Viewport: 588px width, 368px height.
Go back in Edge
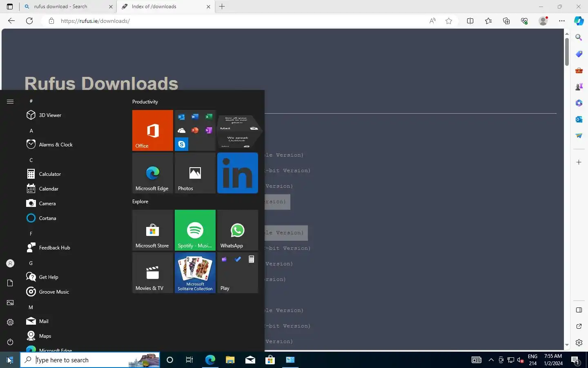[11, 21]
